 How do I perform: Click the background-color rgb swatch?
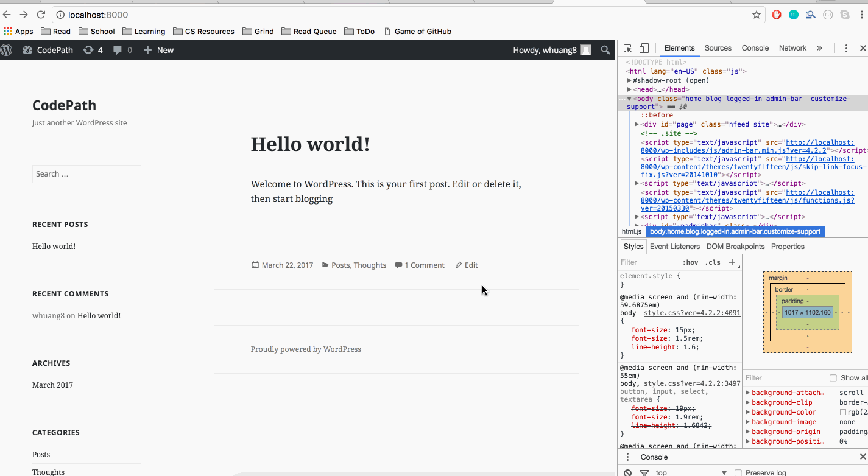click(843, 412)
